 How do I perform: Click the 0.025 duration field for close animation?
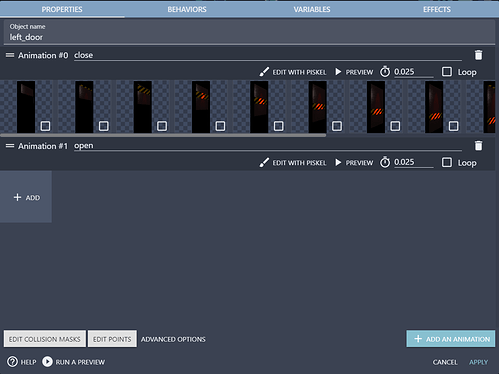(414, 72)
